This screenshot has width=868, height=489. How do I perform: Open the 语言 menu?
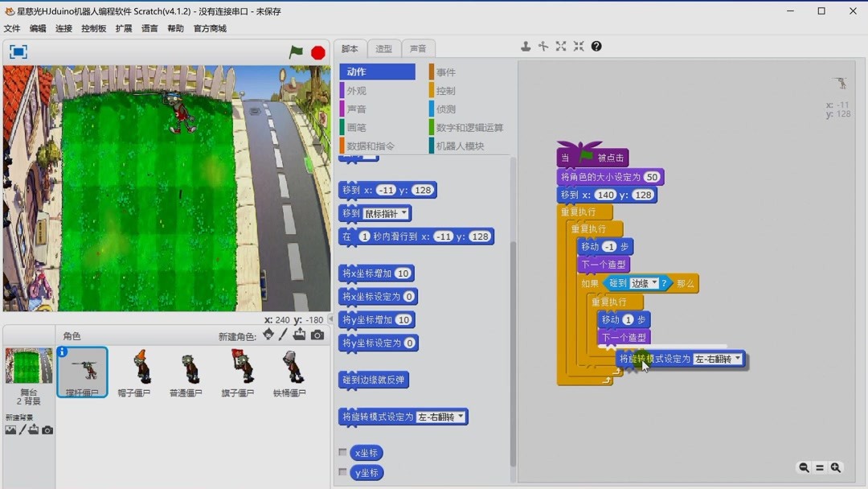(149, 27)
